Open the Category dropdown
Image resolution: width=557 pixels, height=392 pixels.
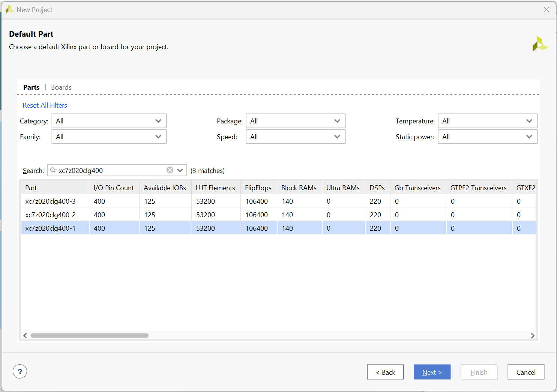tap(109, 121)
